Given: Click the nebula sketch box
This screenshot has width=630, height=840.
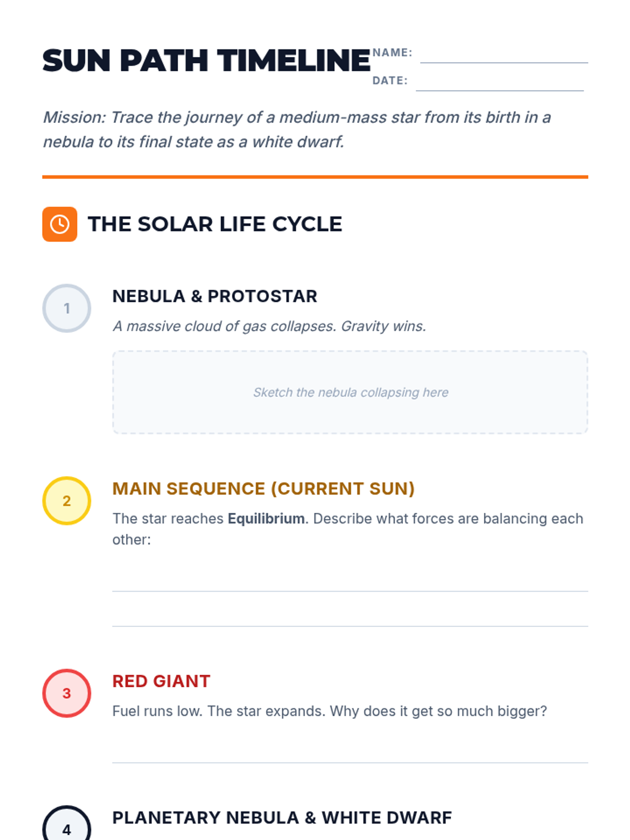Looking at the screenshot, I should (x=350, y=392).
